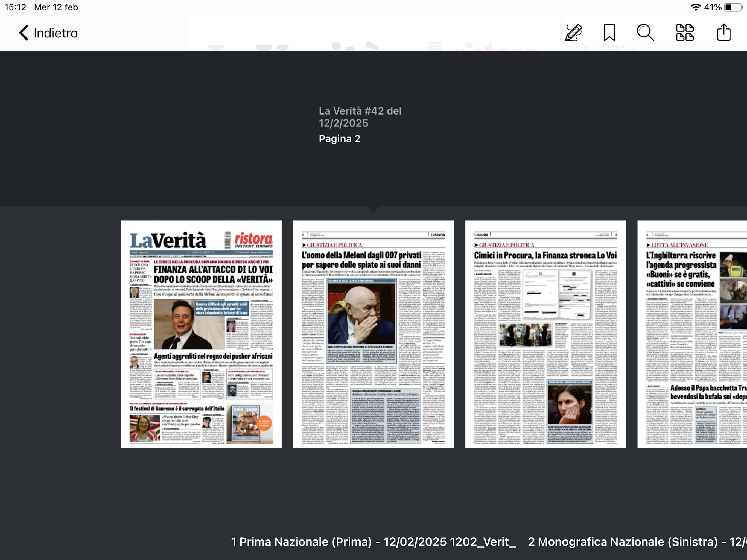This screenshot has width=747, height=560.
Task: Bookmark the current page
Action: click(609, 33)
